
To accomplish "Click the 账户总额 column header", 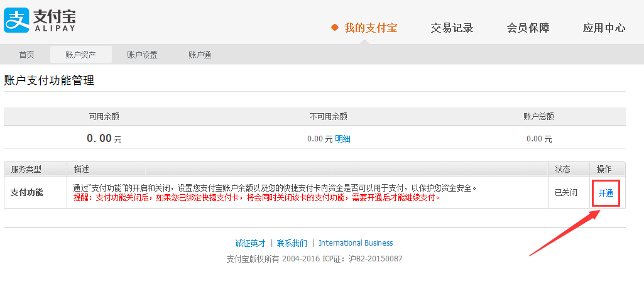I will coord(539,117).
